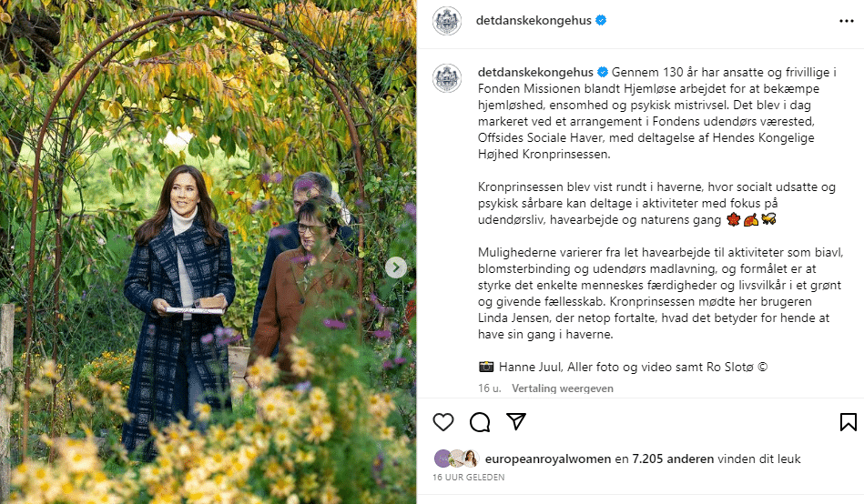This screenshot has height=504, width=864.
Task: Open the detdanskekongehus username in the caption
Action: pyautogui.click(x=535, y=72)
